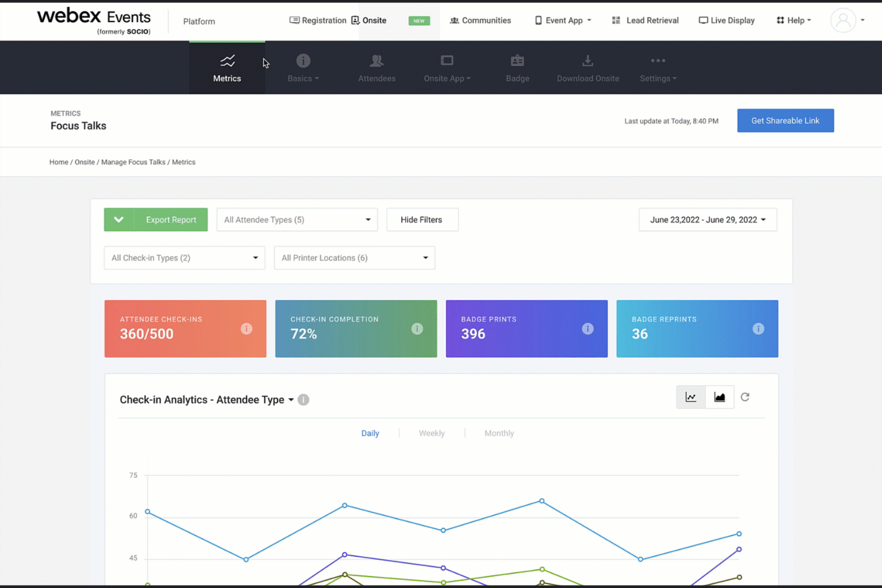Switch to area chart view
Image resolution: width=882 pixels, height=588 pixels.
720,397
